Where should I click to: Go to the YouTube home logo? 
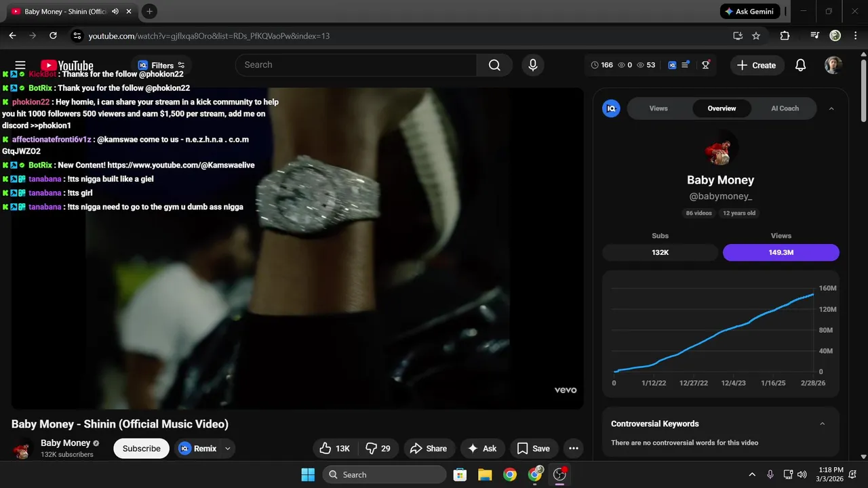pyautogui.click(x=67, y=66)
